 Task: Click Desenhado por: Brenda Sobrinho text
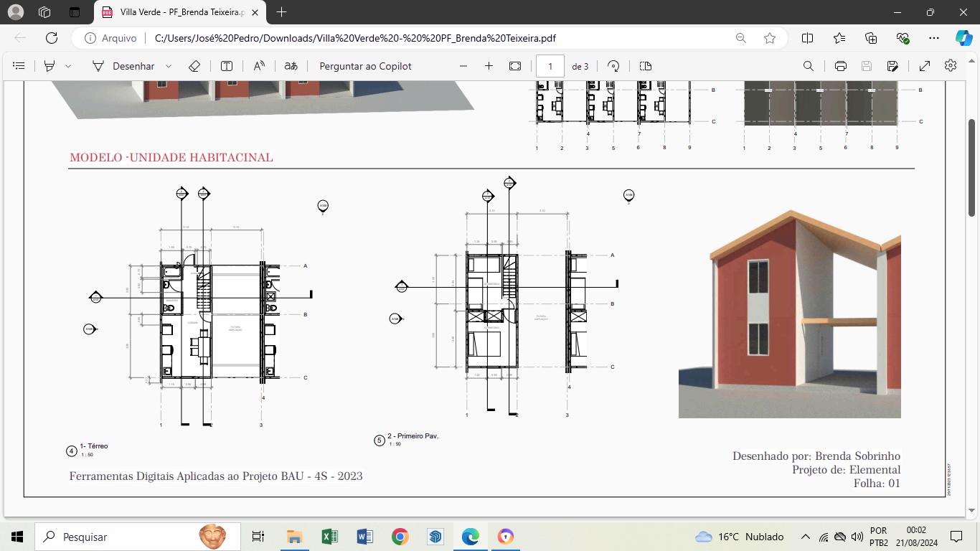tap(816, 456)
